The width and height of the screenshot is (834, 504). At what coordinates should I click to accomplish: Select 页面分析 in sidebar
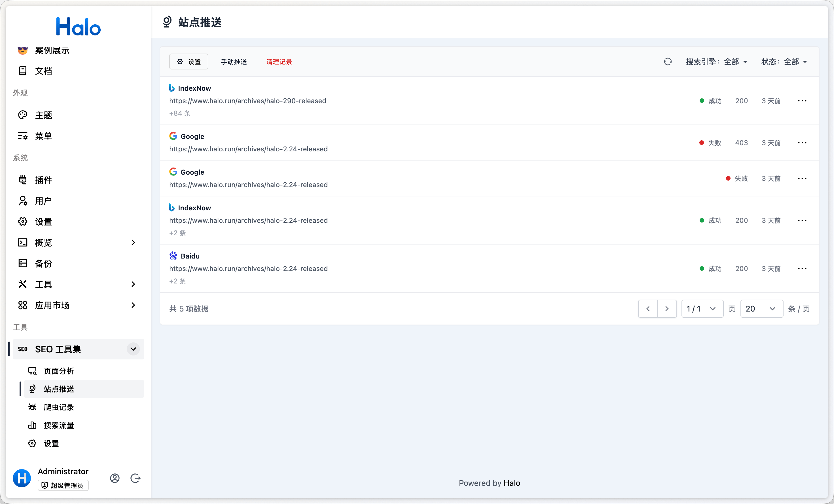tap(59, 371)
